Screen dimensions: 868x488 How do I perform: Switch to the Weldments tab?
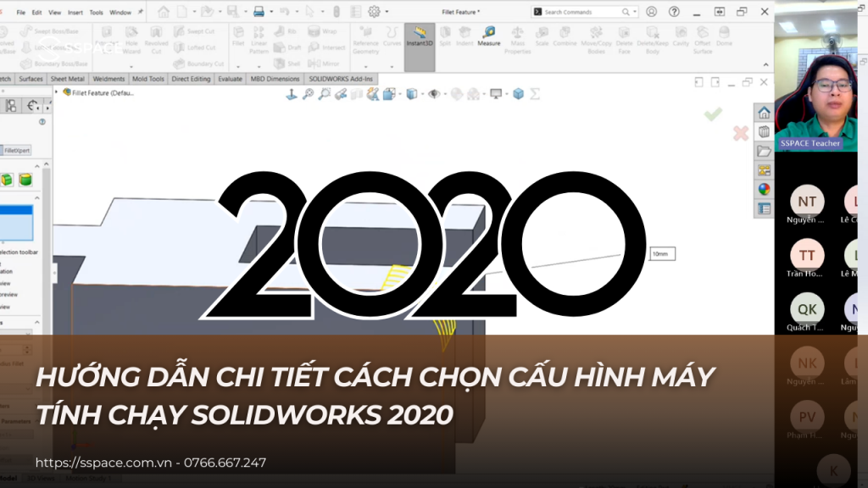(x=108, y=79)
